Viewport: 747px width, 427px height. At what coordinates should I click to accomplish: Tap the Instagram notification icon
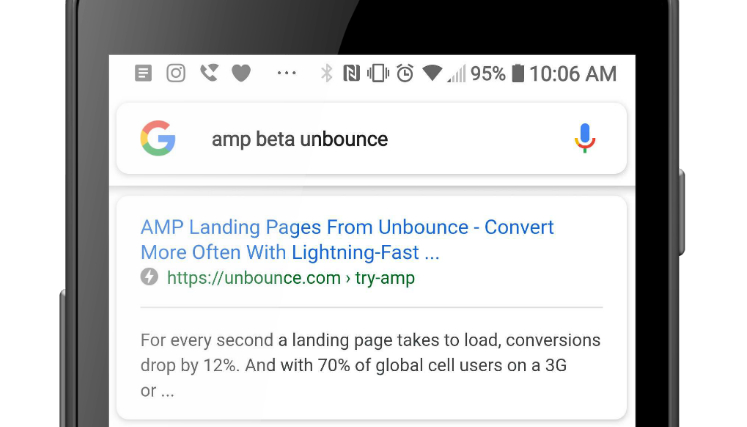point(176,73)
